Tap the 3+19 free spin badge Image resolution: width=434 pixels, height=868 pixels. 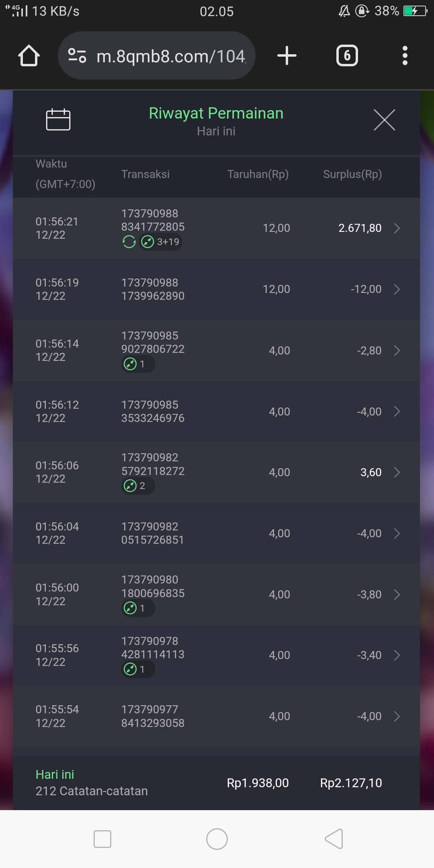pos(161,242)
